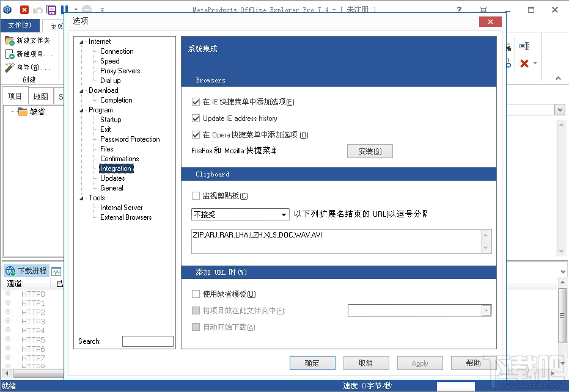Save the project using the purple disk icon

pos(51,10)
